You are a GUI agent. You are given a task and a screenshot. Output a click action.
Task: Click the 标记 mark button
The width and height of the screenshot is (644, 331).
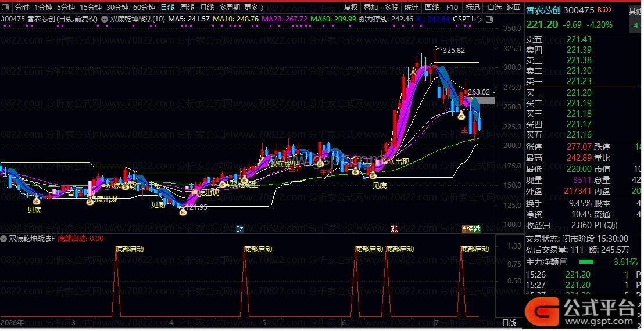point(473,8)
